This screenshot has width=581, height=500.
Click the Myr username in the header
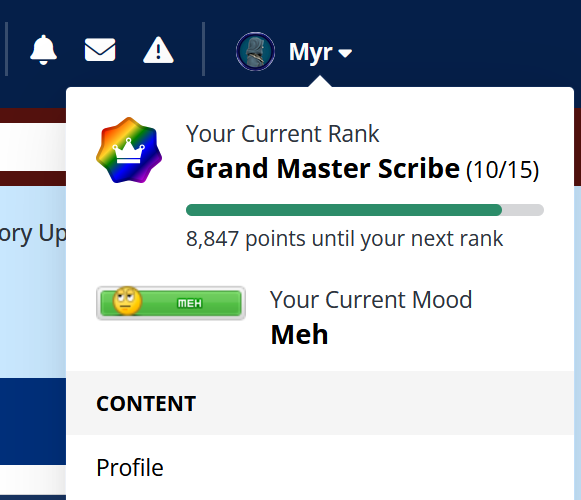pyautogui.click(x=311, y=52)
